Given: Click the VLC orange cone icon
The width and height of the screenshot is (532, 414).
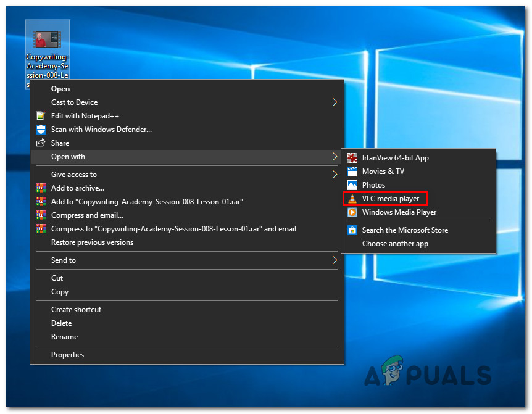Looking at the screenshot, I should click(x=352, y=198).
